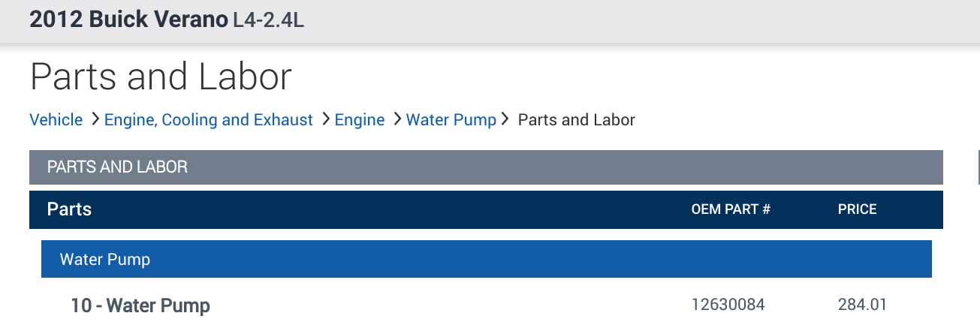Sort by the PRICE column header
This screenshot has height=325, width=980.
click(857, 210)
